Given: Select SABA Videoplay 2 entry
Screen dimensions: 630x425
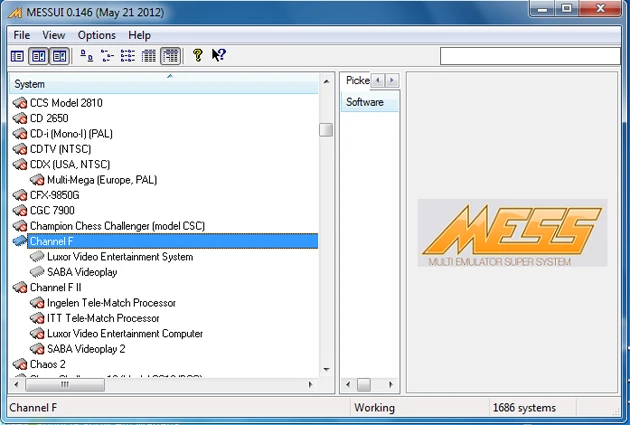Looking at the screenshot, I should pyautogui.click(x=86, y=349).
